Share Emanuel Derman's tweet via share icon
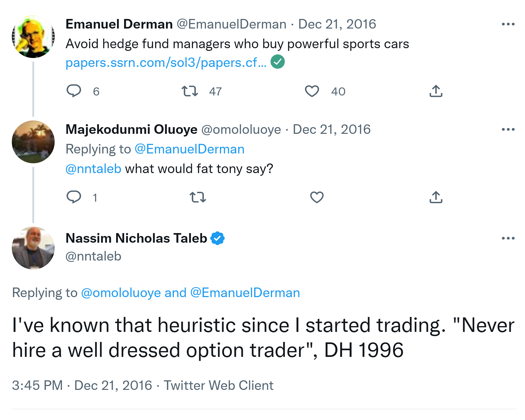Screen dimensions: 525x420 point(436,91)
